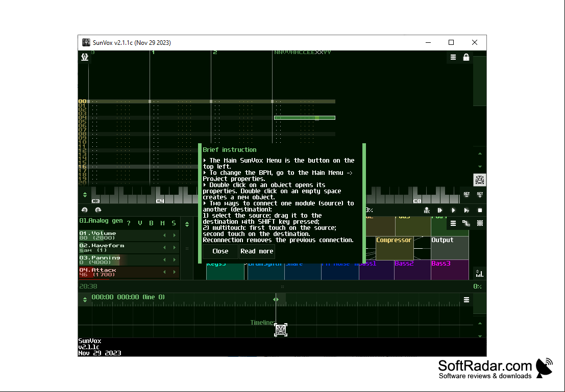Decrease Panning with its left arrow
The image size is (565, 392).
pyautogui.click(x=165, y=260)
